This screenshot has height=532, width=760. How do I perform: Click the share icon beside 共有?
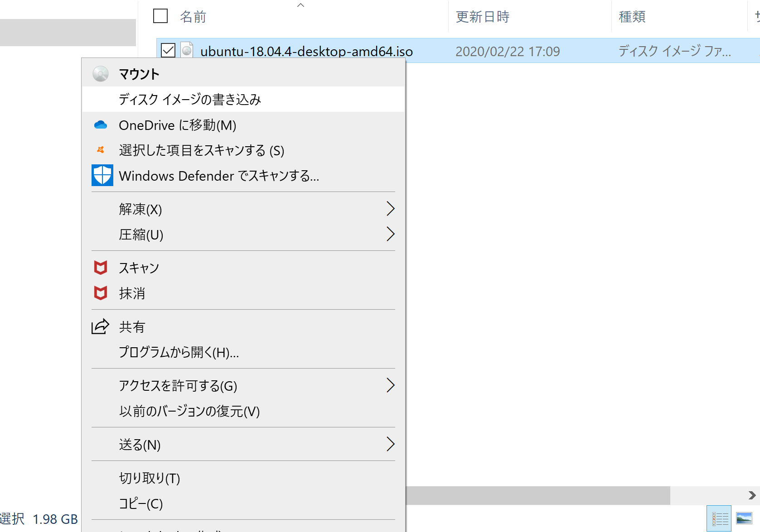point(101,326)
